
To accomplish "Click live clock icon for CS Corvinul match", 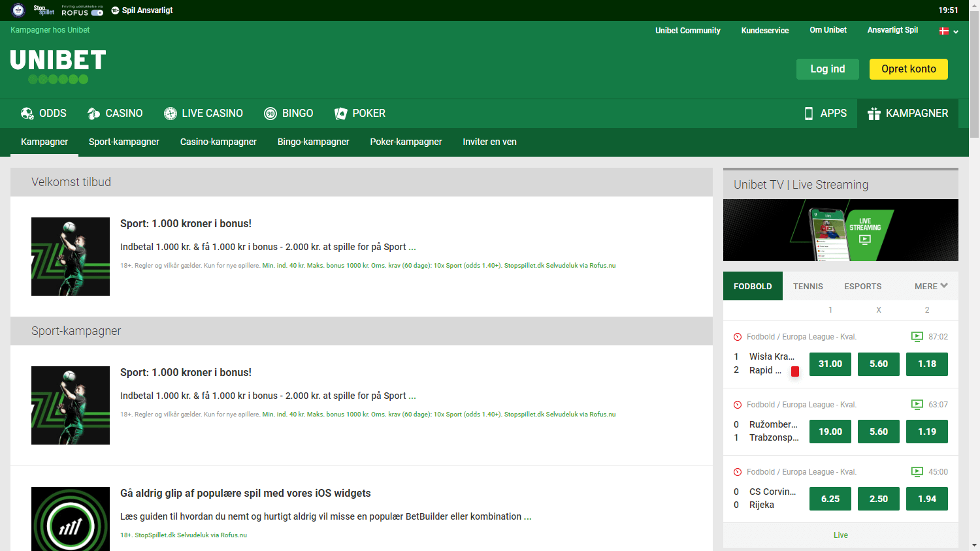I will pos(738,472).
